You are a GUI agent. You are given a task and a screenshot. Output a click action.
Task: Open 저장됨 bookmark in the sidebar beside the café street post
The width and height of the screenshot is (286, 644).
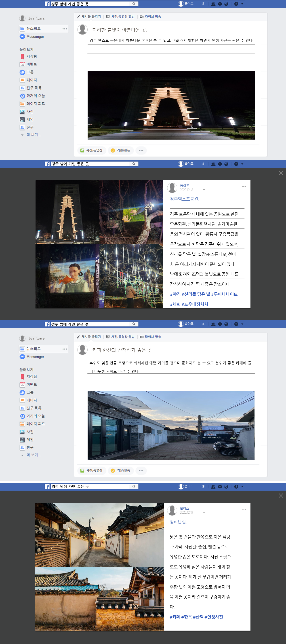[32, 377]
